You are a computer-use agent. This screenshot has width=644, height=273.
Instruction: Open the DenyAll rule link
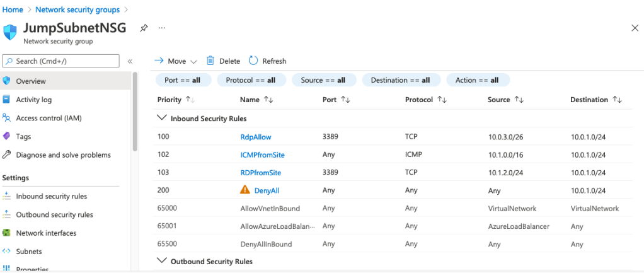coord(267,190)
